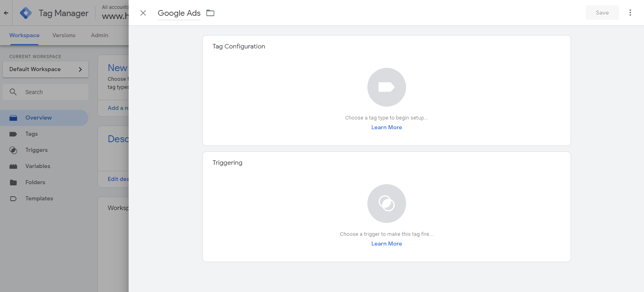Click the Triggering card heading
The width and height of the screenshot is (644, 292).
coord(227,163)
